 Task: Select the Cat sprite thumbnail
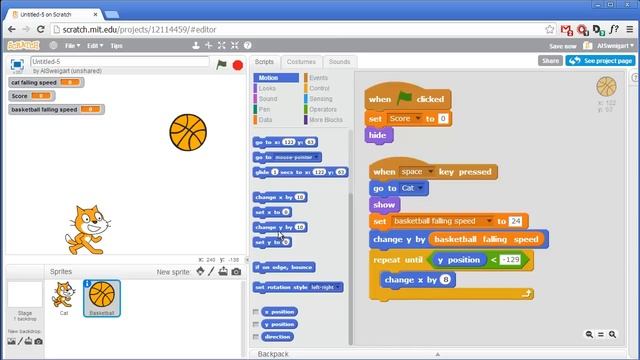click(x=64, y=298)
